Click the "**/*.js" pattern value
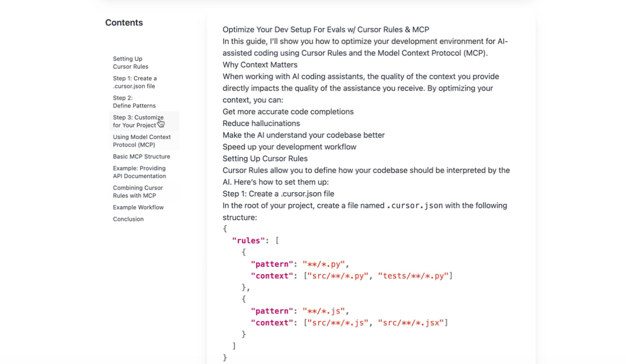This screenshot has width=626, height=364. point(324,311)
